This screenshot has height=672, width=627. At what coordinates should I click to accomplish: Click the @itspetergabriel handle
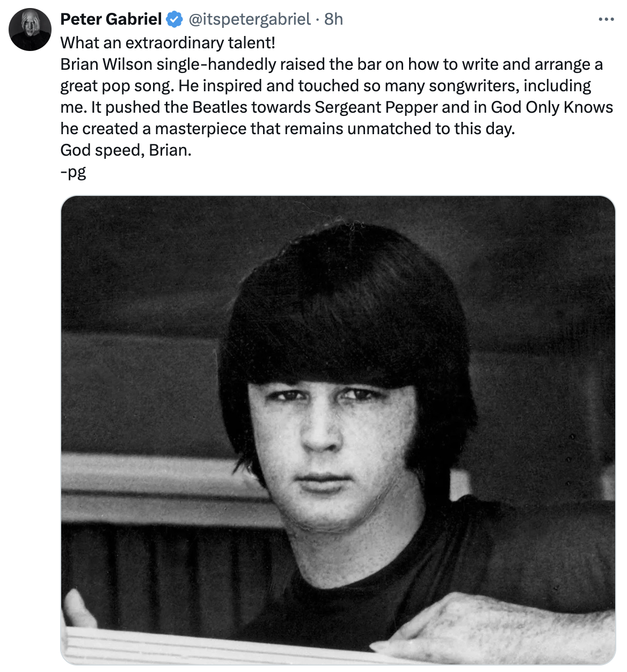point(250,19)
